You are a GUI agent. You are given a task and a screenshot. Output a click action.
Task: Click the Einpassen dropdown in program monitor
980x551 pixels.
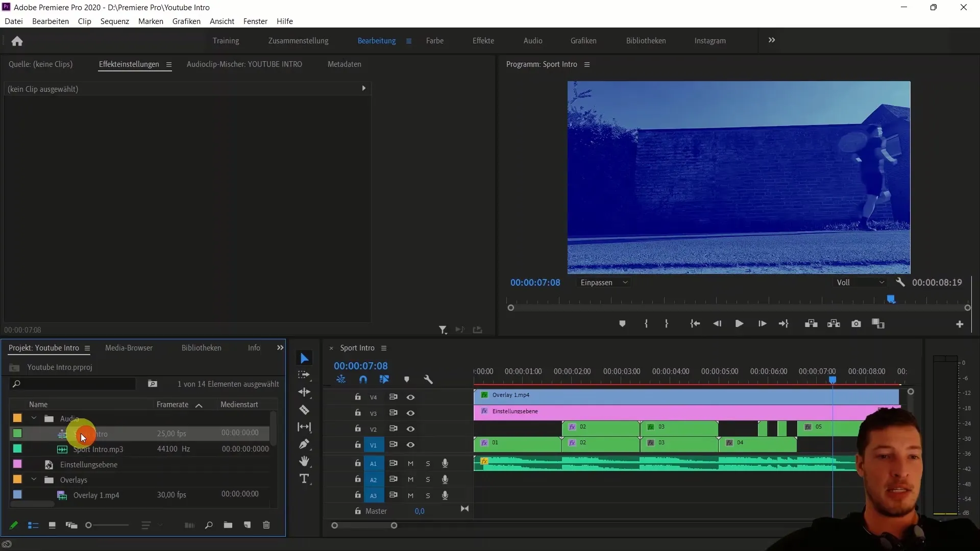pos(602,282)
